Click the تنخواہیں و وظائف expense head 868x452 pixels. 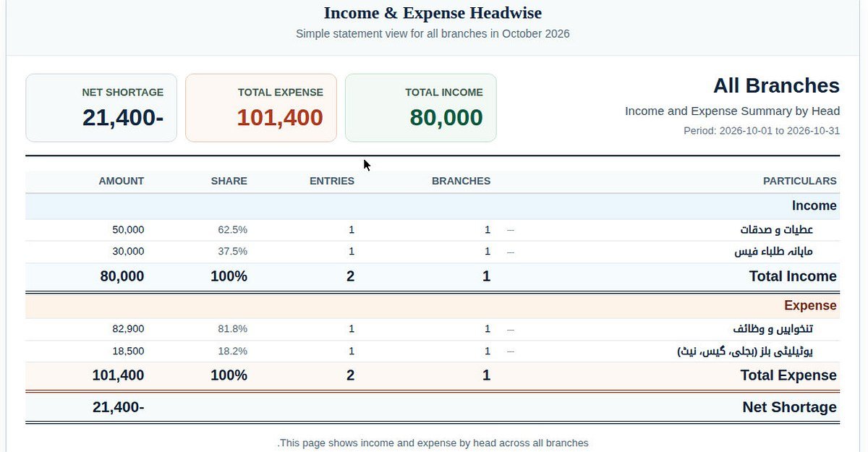(773, 329)
